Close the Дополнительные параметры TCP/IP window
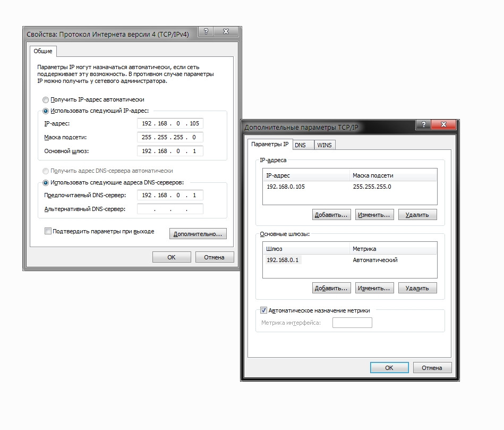 [443, 124]
